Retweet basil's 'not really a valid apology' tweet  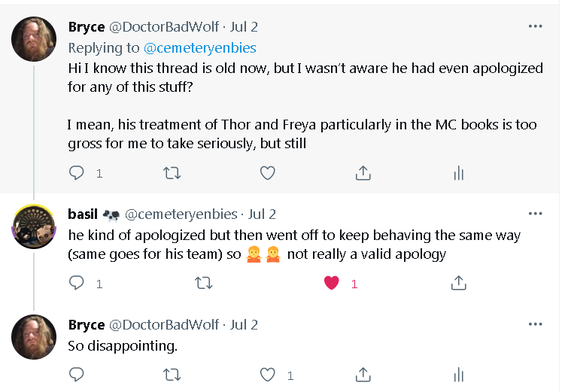coord(203,283)
